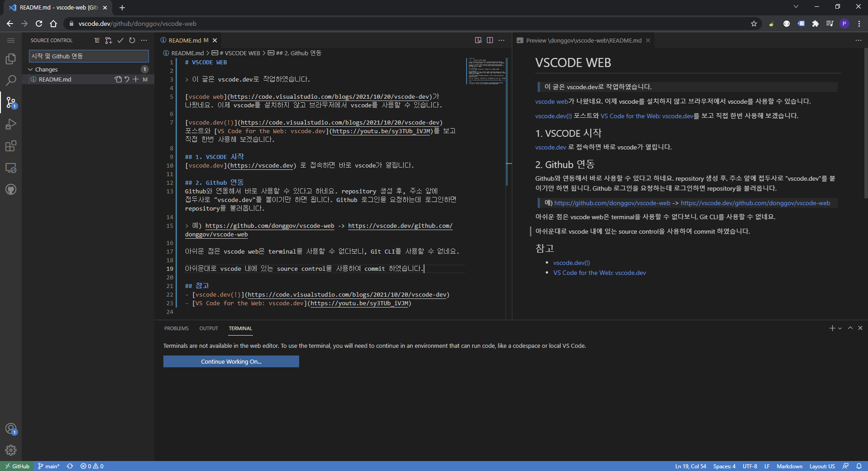Discard changes for README.md
Image resolution: width=868 pixels, height=471 pixels.
(127, 79)
